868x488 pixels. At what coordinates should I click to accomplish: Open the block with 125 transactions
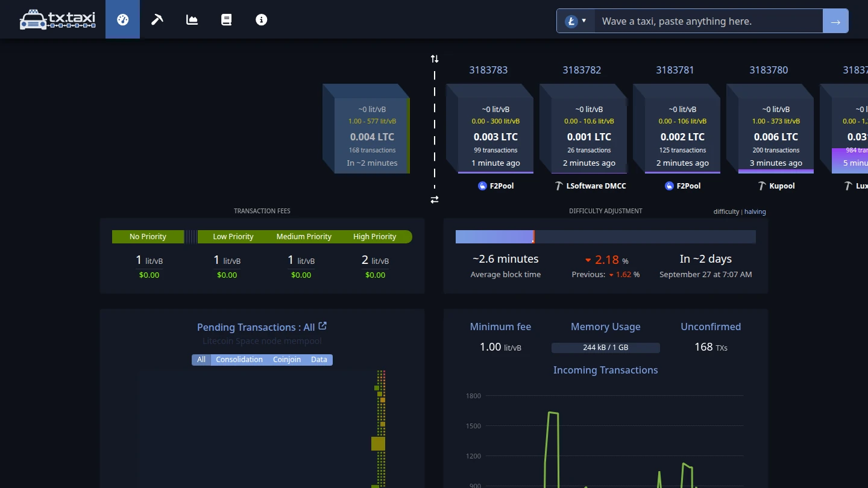click(676, 128)
